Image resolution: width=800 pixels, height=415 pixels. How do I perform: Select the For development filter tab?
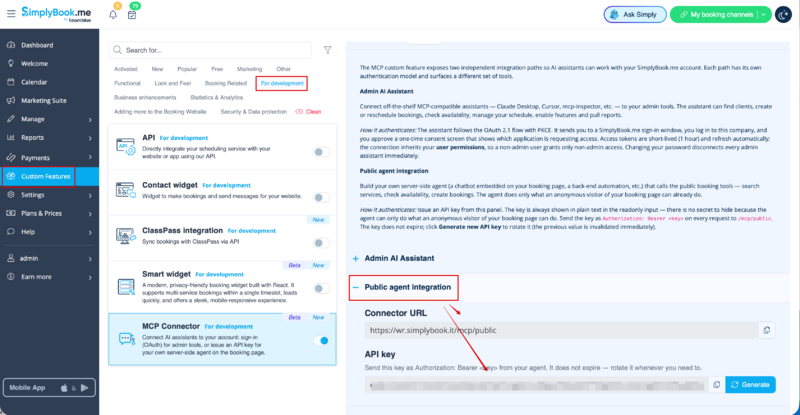[282, 83]
